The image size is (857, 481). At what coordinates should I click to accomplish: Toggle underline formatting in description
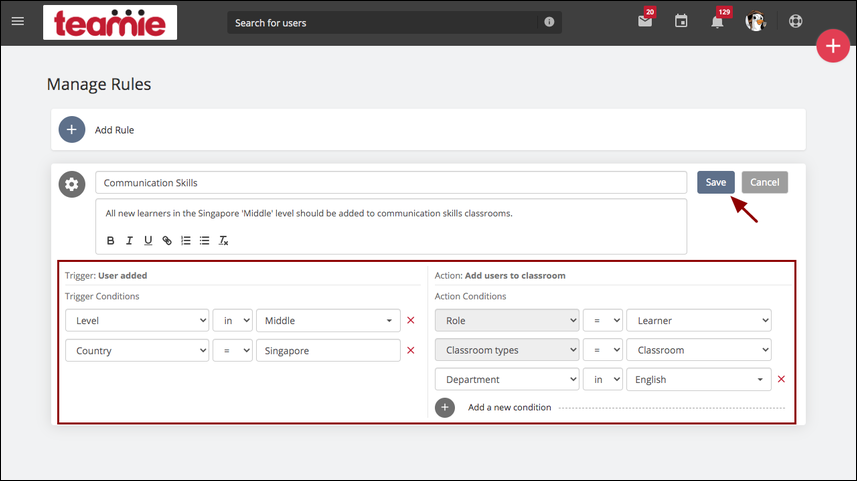(x=148, y=240)
